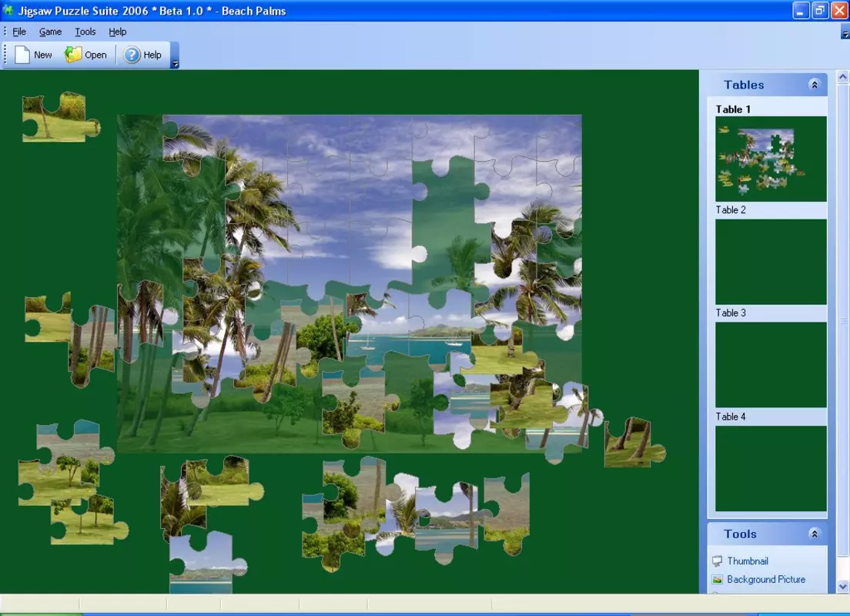Select the Table 4 thumbnail
The height and width of the screenshot is (616, 850).
click(x=771, y=468)
